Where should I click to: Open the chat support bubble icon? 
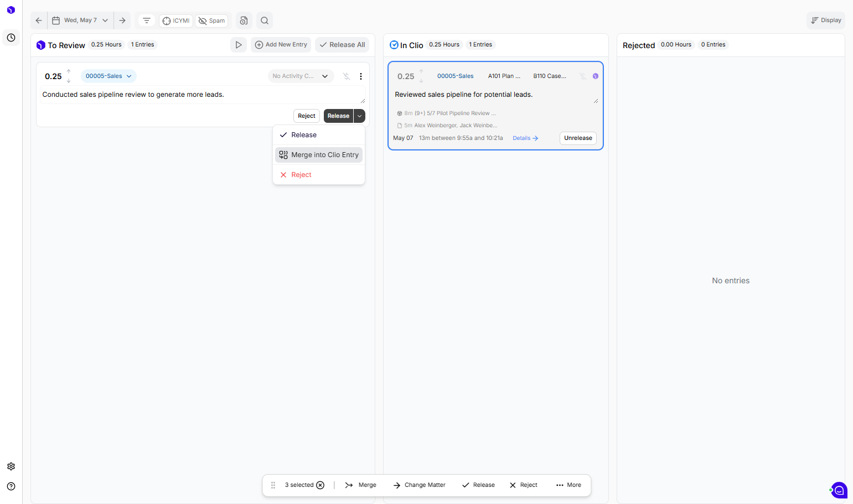click(x=839, y=490)
